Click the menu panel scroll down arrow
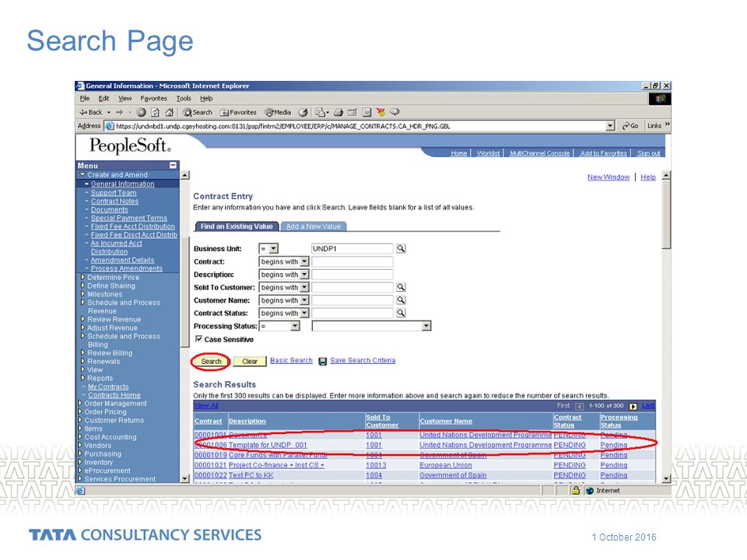The image size is (747, 560). [185, 478]
